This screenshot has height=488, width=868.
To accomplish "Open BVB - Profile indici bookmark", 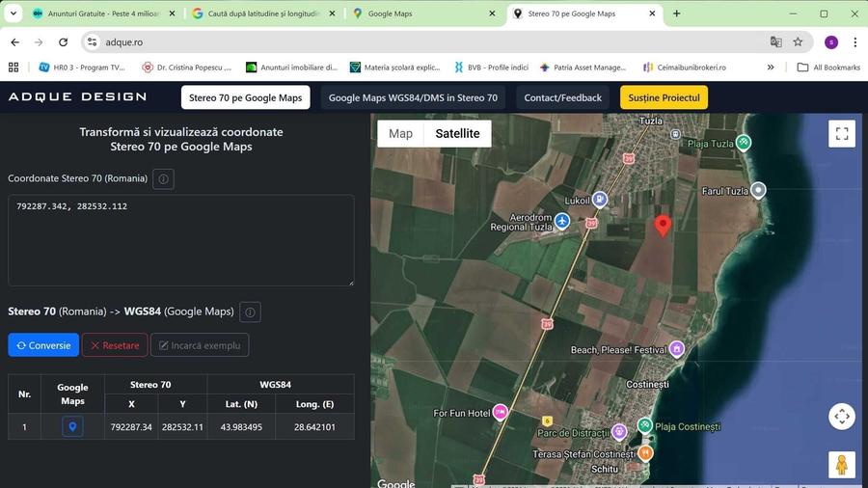I will click(492, 68).
